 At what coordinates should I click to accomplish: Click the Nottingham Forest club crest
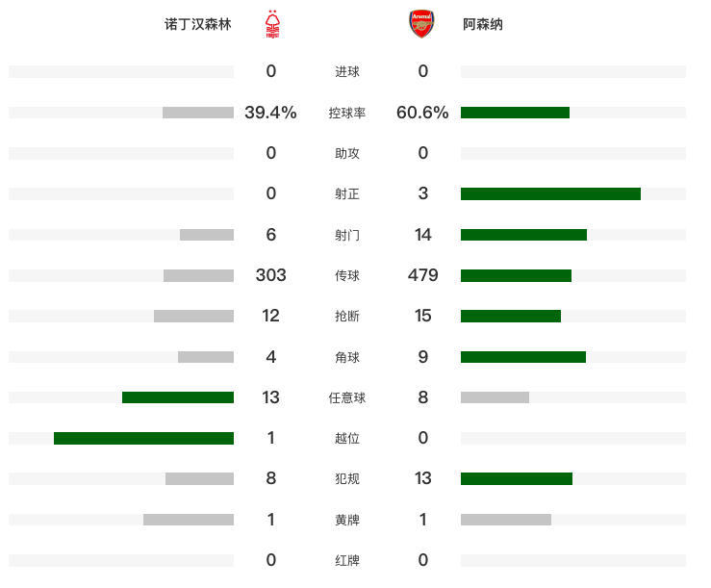tap(273, 24)
